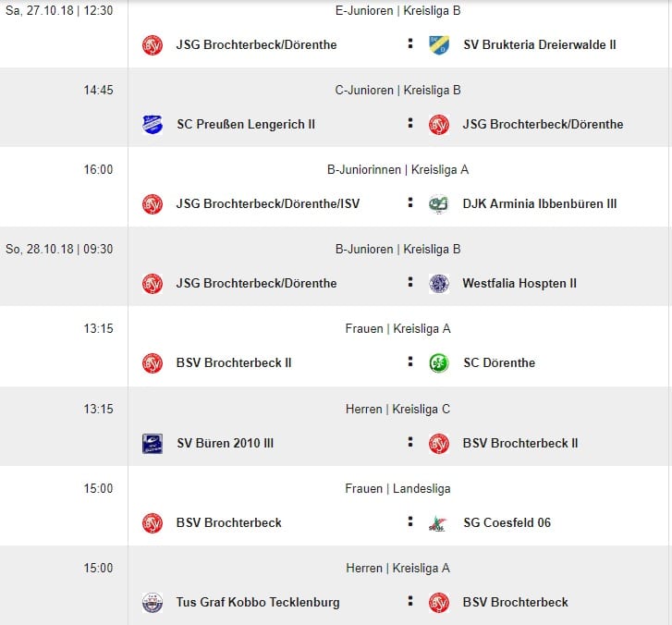Click Tus Graf Kobbo Tecklenburg crest
672x625 pixels.
(153, 603)
